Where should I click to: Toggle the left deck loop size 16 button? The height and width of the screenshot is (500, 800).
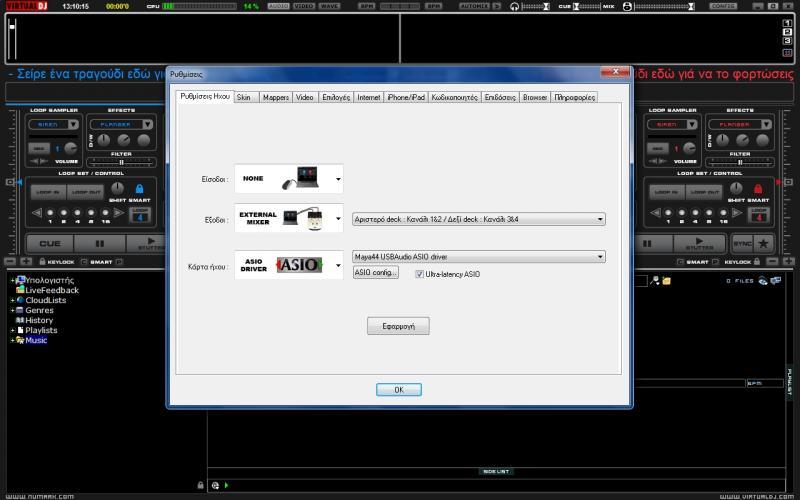click(x=105, y=213)
